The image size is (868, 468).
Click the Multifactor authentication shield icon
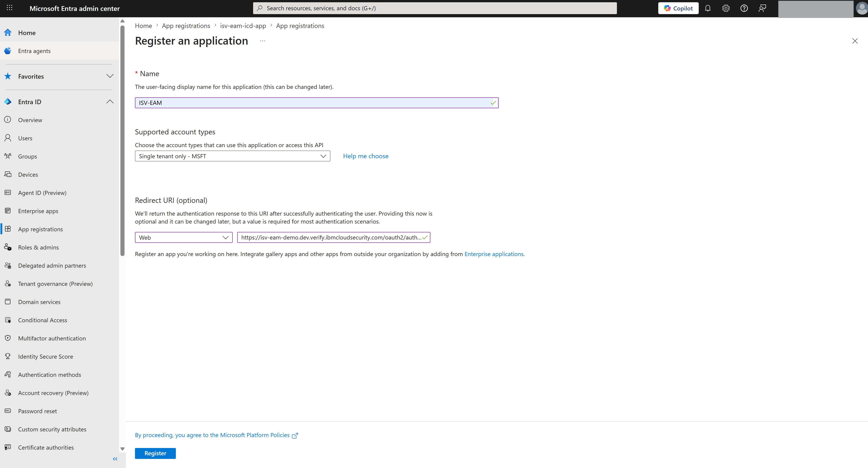8,338
